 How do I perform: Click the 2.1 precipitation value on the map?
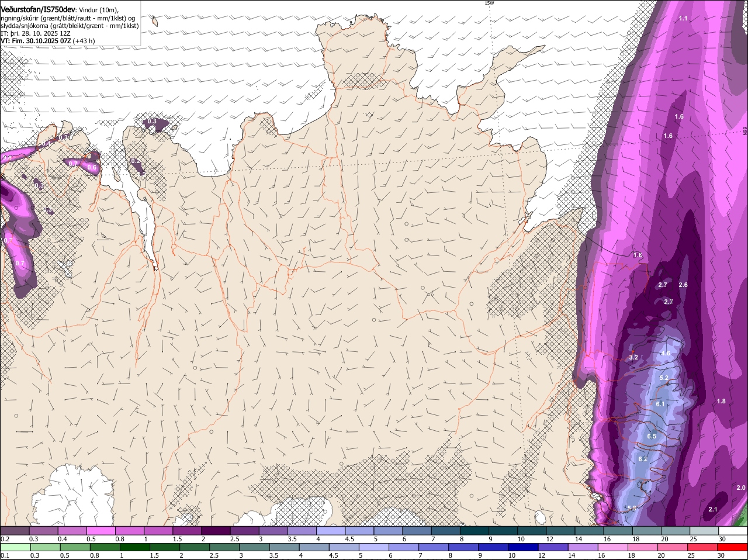click(713, 510)
